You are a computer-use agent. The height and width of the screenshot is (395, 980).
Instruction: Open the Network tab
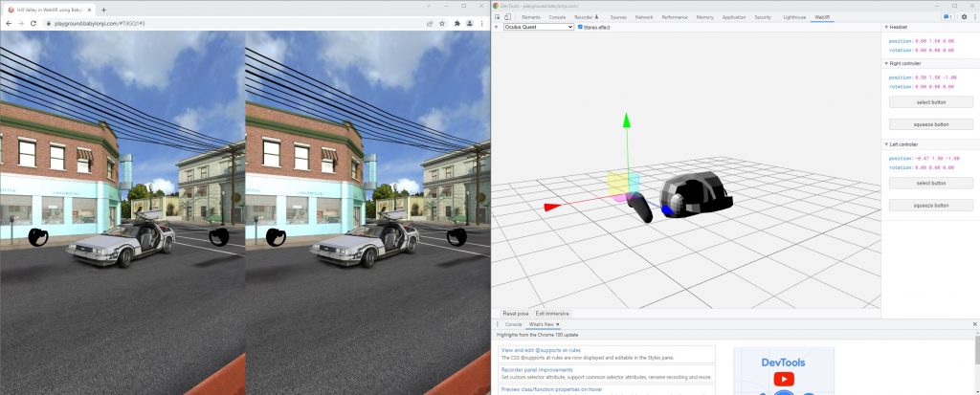(x=644, y=17)
